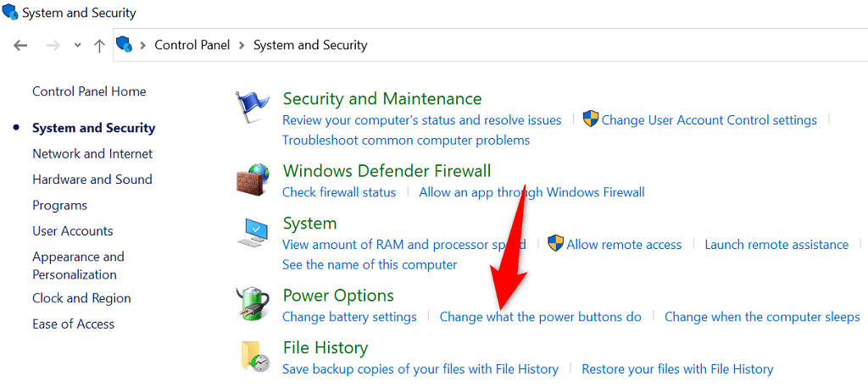Go back using the back arrow
The height and width of the screenshot is (387, 868).
(21, 45)
